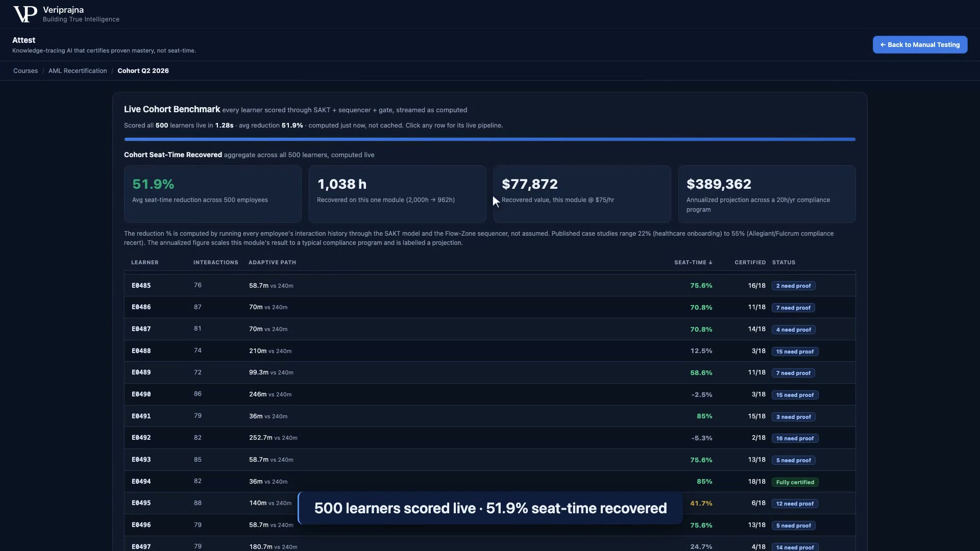Click the 252.7m vs 240m adaptive path
Viewport: 980px width, 551px height.
coord(273,438)
